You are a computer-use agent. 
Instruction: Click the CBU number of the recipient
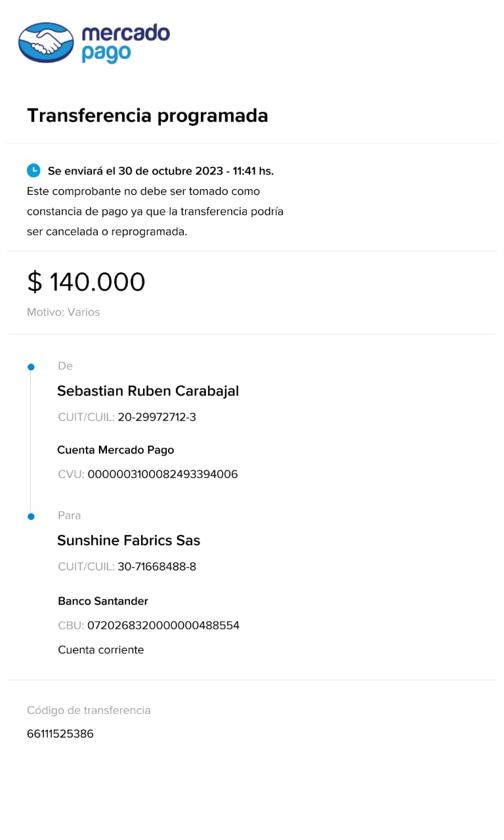[163, 625]
